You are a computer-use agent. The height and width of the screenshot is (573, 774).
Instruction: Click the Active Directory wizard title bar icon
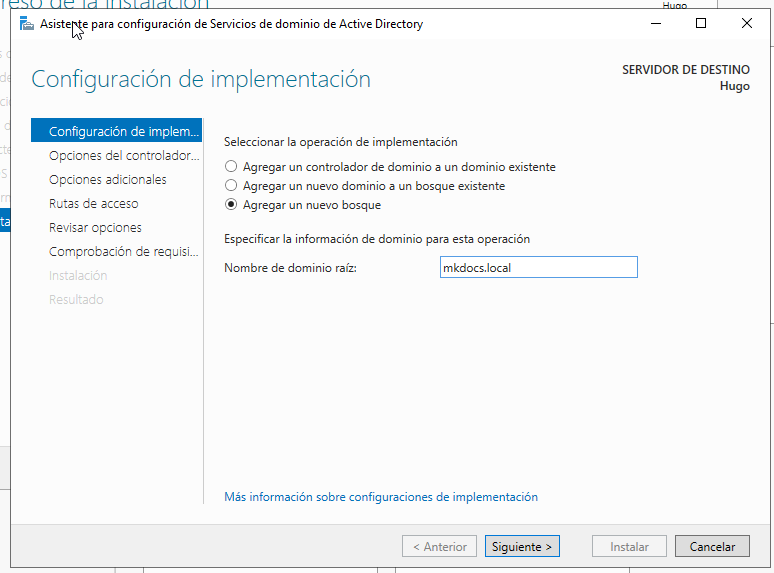pyautogui.click(x=27, y=24)
